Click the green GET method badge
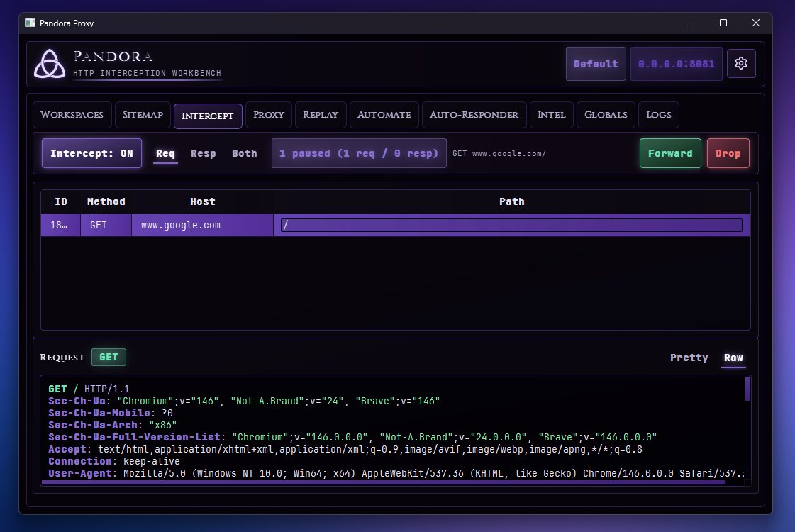This screenshot has width=795, height=532. click(x=109, y=357)
